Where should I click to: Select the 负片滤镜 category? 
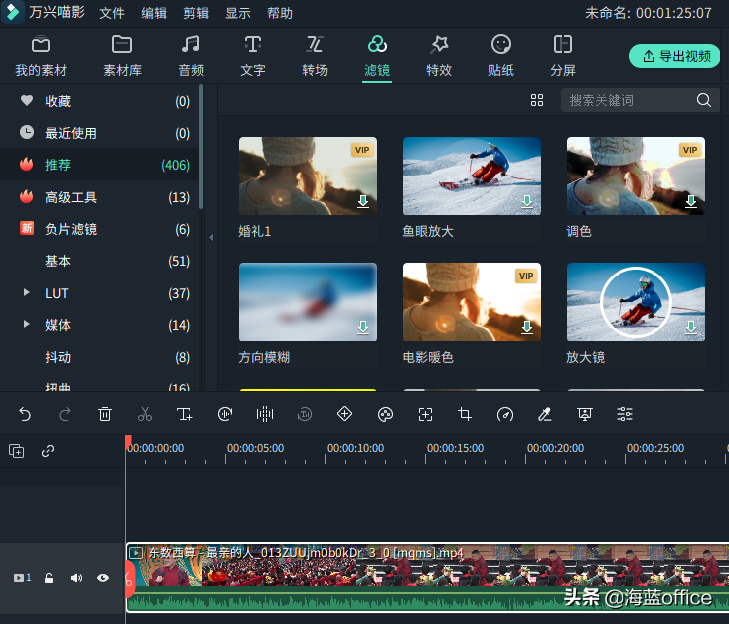coord(99,229)
